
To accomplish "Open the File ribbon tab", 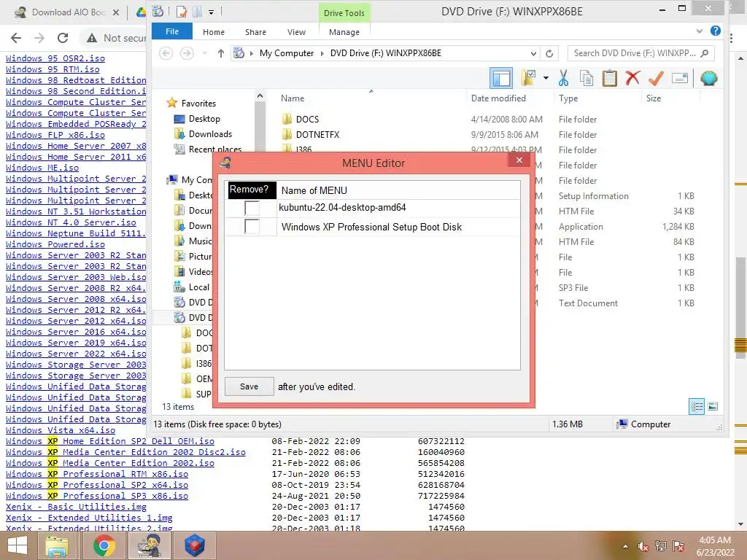I will point(172,31).
